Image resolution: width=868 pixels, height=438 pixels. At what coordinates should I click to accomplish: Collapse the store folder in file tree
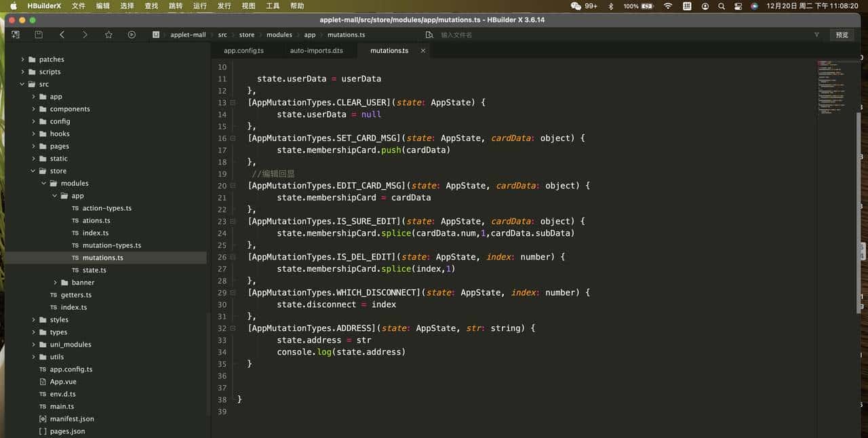(33, 171)
